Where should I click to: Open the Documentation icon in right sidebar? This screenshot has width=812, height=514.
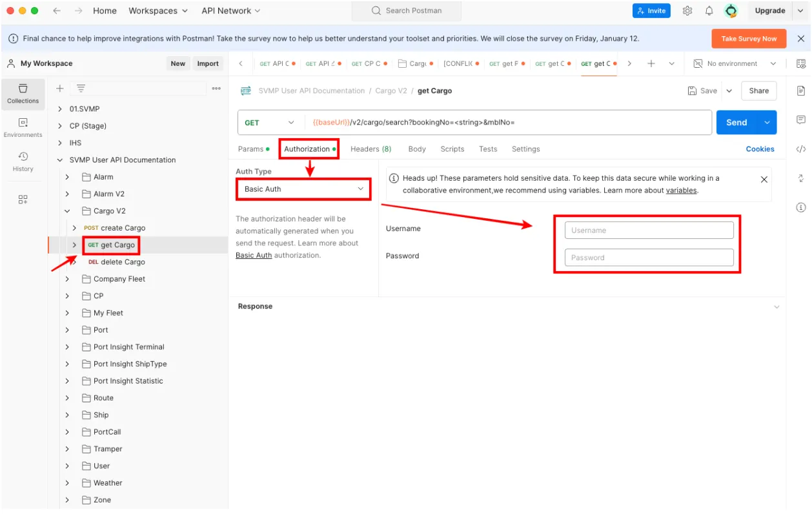tap(801, 90)
